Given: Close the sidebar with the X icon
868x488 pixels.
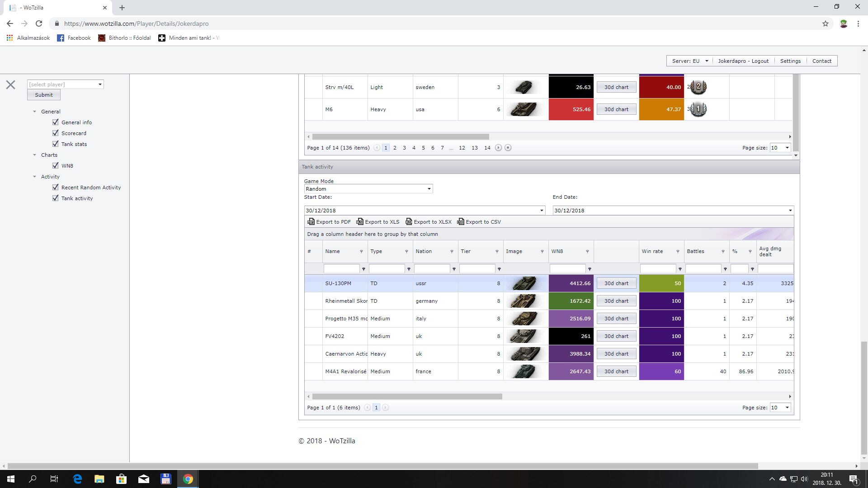Looking at the screenshot, I should (10, 84).
